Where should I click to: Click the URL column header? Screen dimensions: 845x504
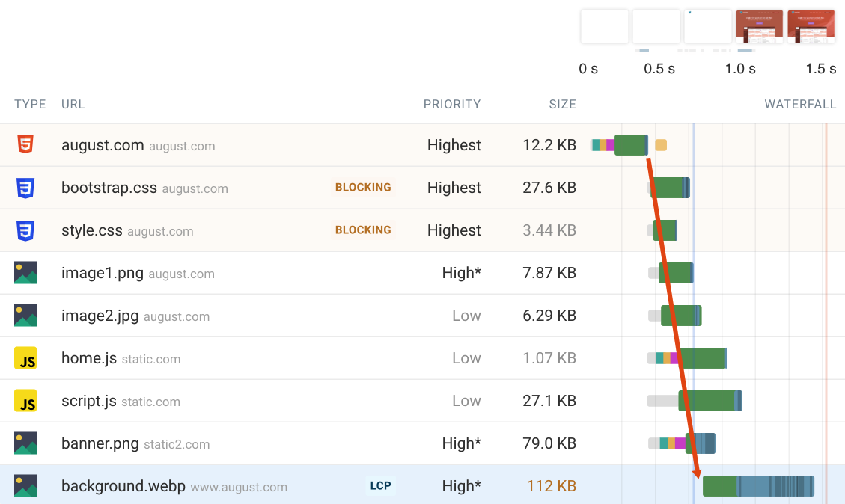73,104
